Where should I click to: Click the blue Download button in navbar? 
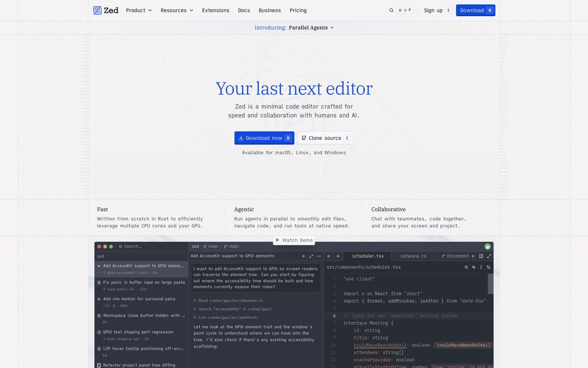(476, 10)
